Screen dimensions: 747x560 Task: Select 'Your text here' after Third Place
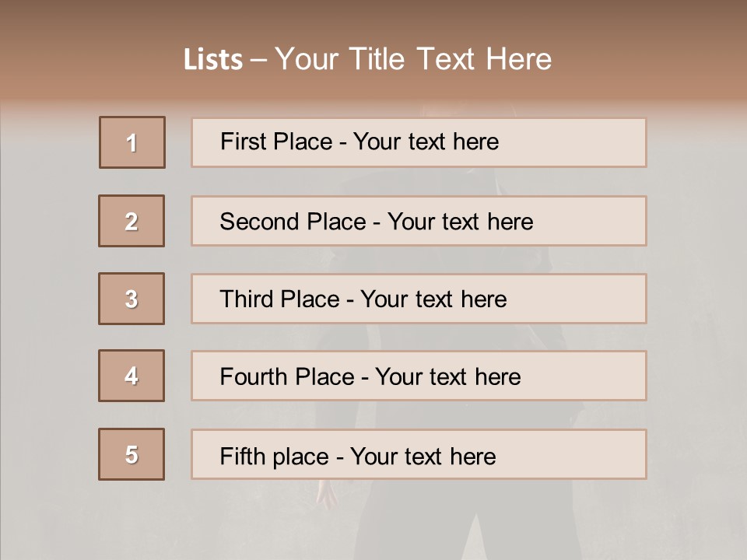pyautogui.click(x=433, y=299)
